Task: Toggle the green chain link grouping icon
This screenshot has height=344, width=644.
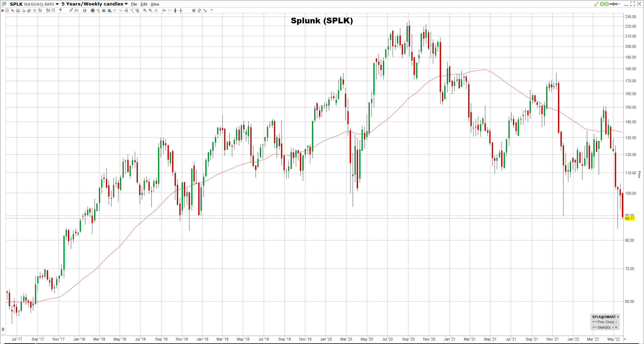Action: coord(604,4)
